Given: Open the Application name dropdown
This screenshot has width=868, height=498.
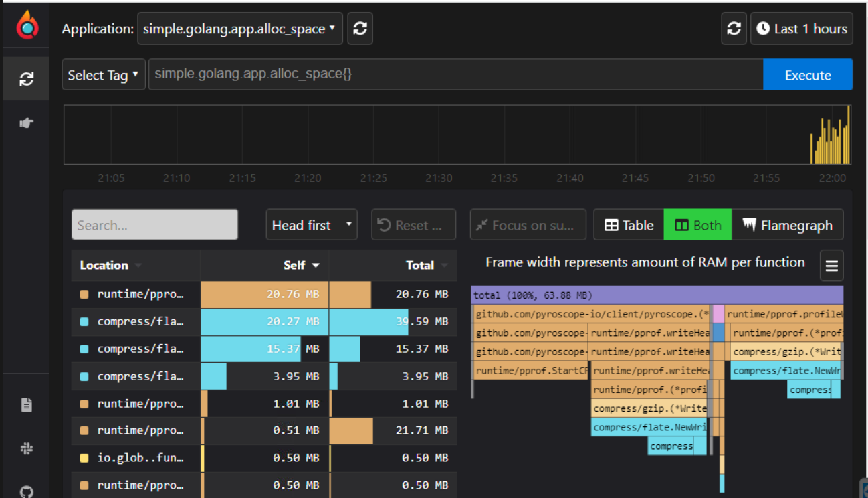Looking at the screenshot, I should pos(239,29).
